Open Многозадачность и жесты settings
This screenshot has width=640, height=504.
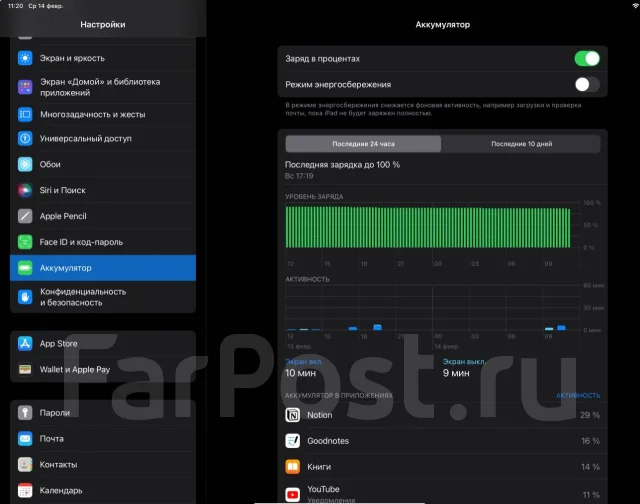pyautogui.click(x=103, y=114)
